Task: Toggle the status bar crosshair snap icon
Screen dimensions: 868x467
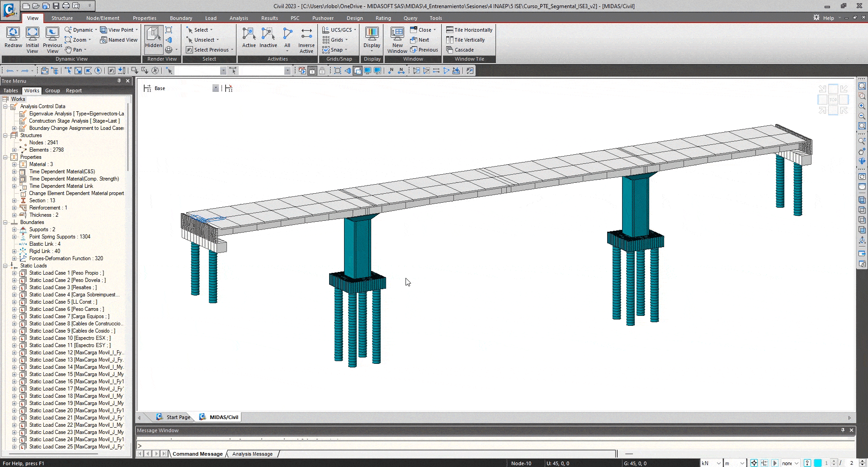Action: [754, 463]
